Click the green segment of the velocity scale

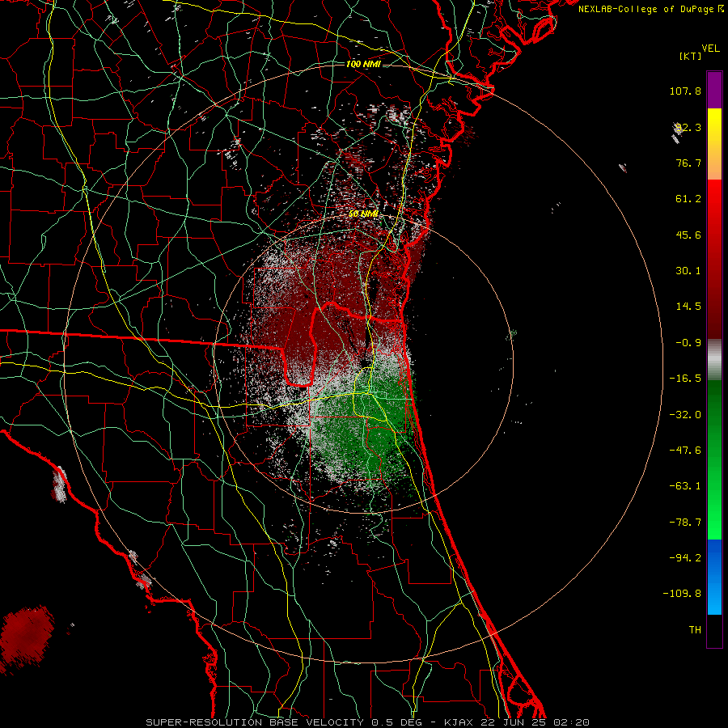click(714, 459)
